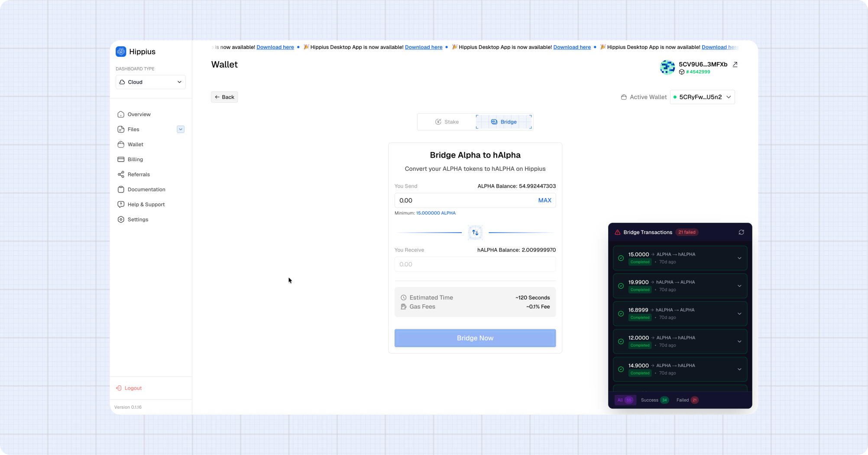
Task: Click the Back button
Action: tap(224, 97)
